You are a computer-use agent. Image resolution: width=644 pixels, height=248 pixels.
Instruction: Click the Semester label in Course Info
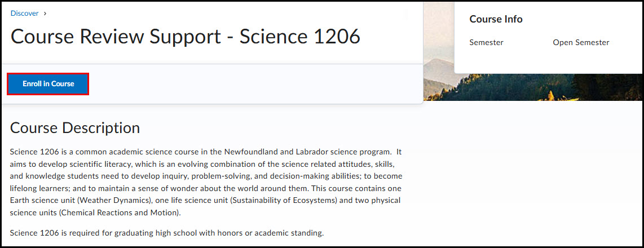click(486, 42)
